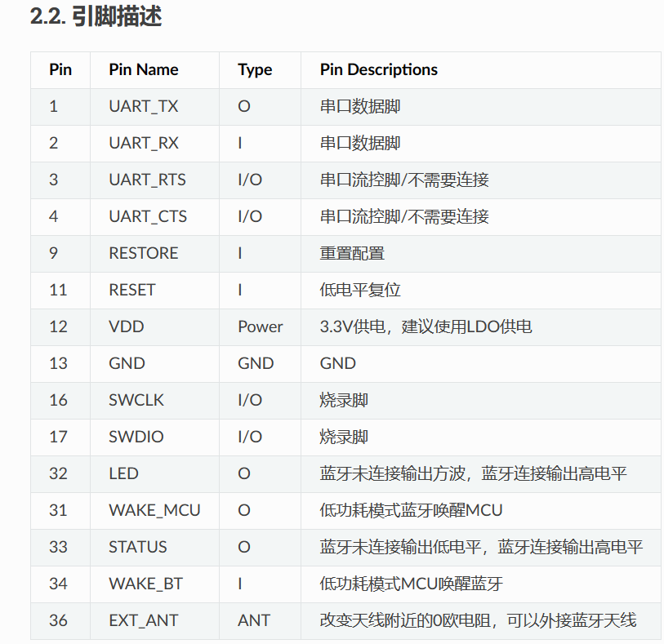The height and width of the screenshot is (644, 664).
Task: Click the Type column header
Action: pos(255,69)
